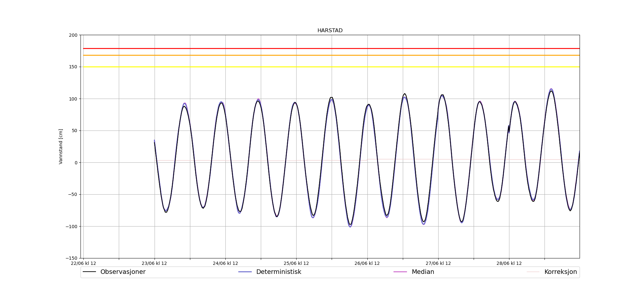Image resolution: width=644 pixels, height=290 pixels.
Task: Click the y-axis value 0
Action: point(76,163)
